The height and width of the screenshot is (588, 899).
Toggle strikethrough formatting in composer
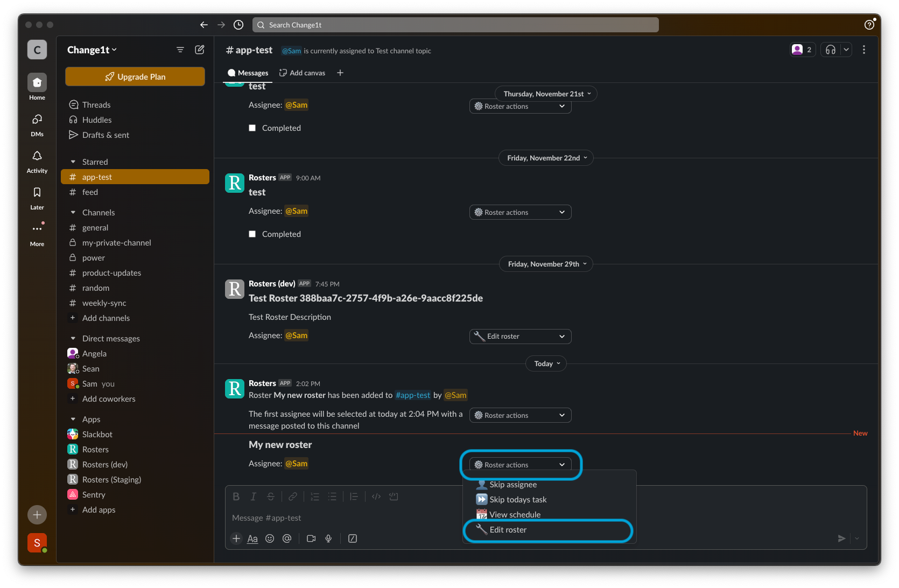coord(271,496)
